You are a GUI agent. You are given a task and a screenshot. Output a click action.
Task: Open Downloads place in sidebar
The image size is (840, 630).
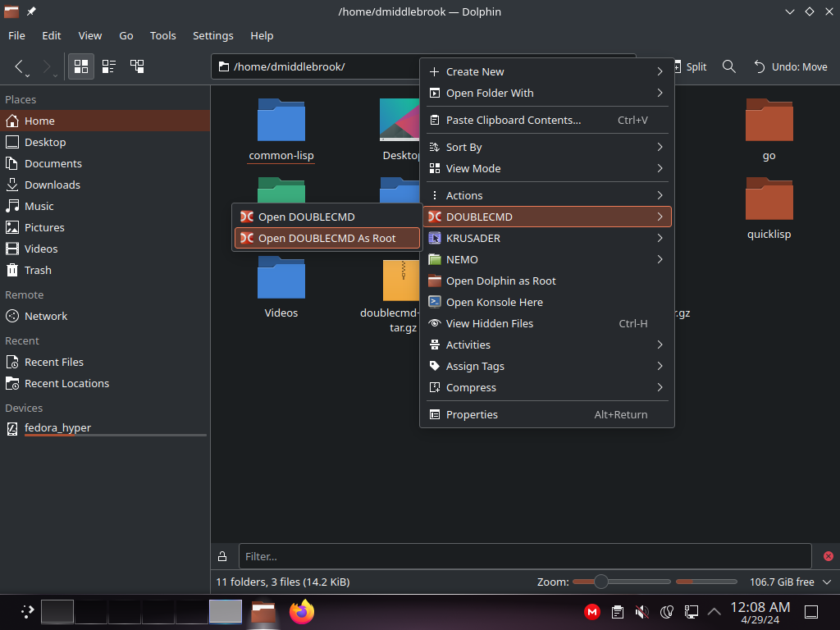105,185
